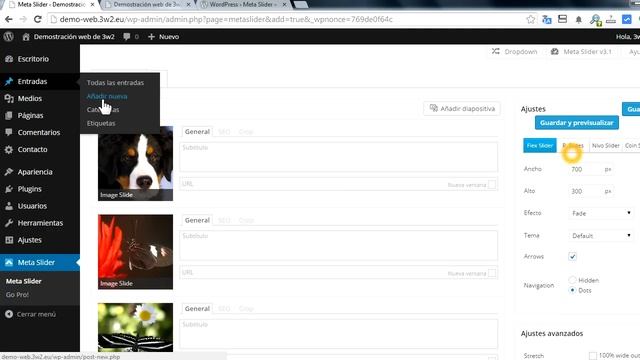Click the Meta Slider submenu link
Screen dimensions: 640x360
[24, 281]
